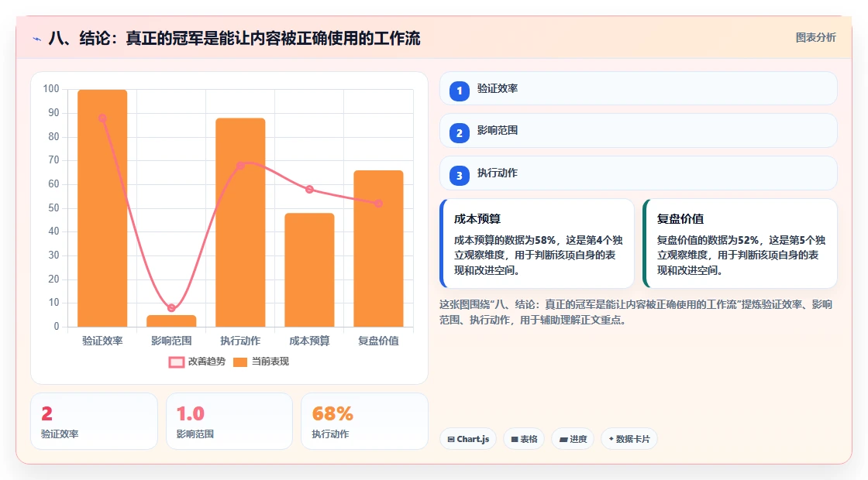This screenshot has height=480, width=868.
Task: Click the 执行动作 orange bar
Action: [240, 222]
